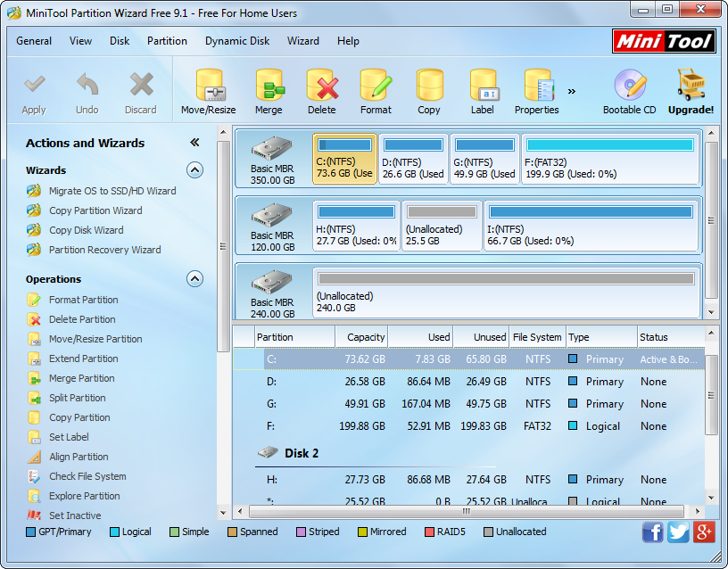Open the Disk menu
Image resolution: width=728 pixels, height=569 pixels.
(120, 41)
